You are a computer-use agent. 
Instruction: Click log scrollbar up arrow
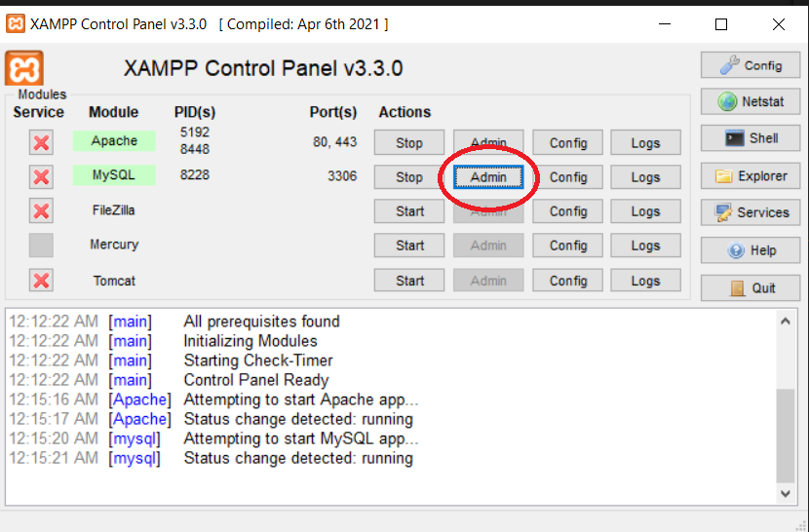[x=786, y=322]
